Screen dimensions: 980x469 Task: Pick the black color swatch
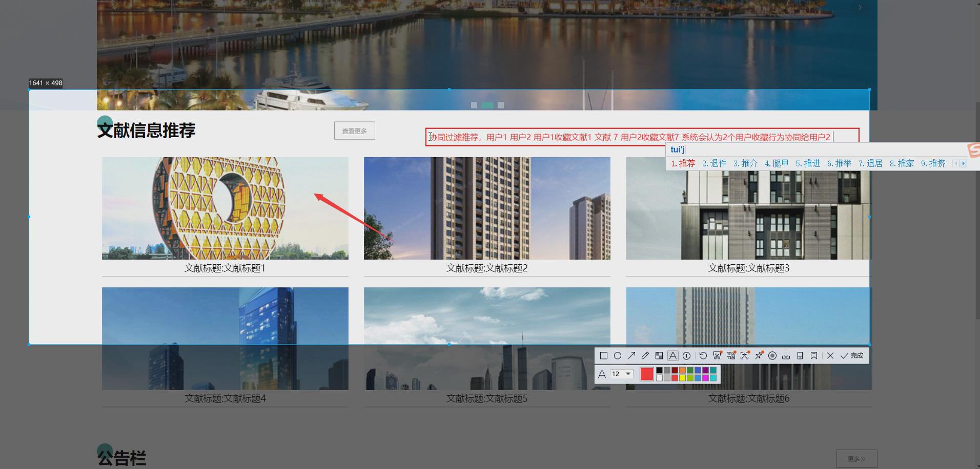pyautogui.click(x=660, y=370)
